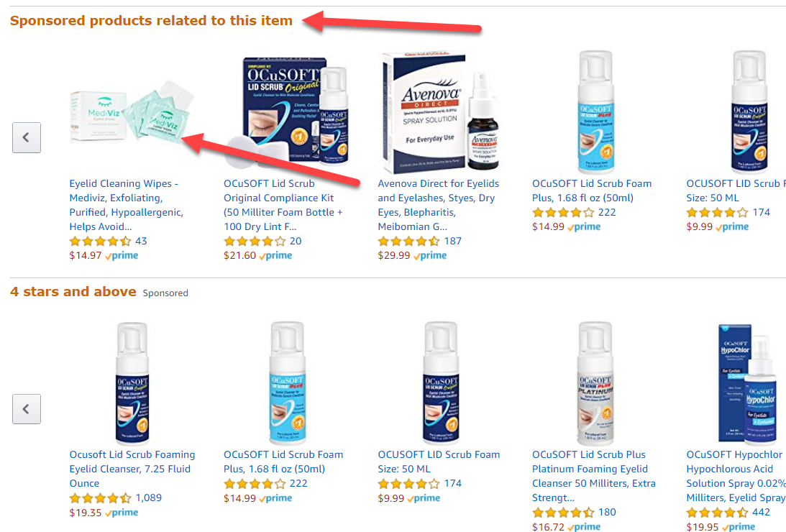Open OCuSOFT Compliance Kit product image
The image size is (786, 532).
pyautogui.click(x=286, y=112)
